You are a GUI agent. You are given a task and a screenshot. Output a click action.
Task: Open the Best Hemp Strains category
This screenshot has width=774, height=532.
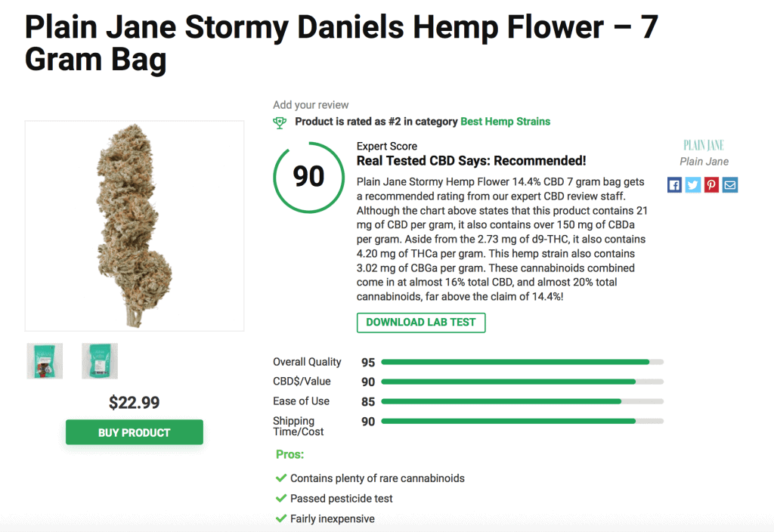pyautogui.click(x=505, y=122)
